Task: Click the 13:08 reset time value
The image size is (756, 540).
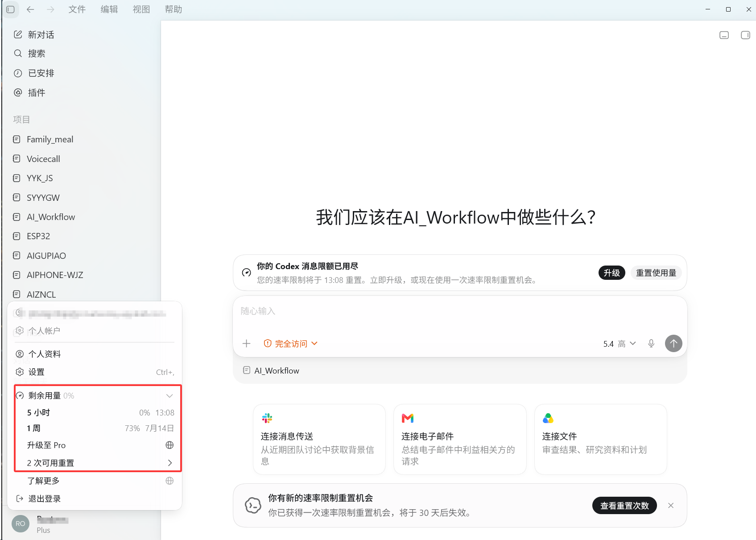Action: (x=165, y=413)
